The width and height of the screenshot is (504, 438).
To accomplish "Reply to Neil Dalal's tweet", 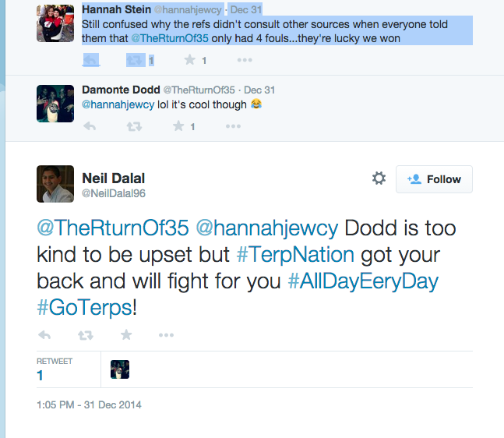I will click(x=44, y=335).
